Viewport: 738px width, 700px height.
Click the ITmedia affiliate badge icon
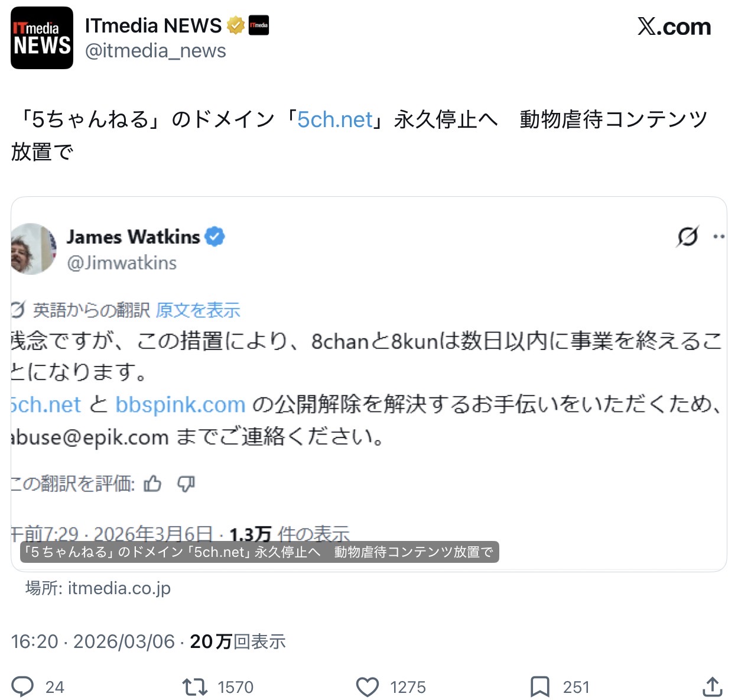click(x=259, y=25)
